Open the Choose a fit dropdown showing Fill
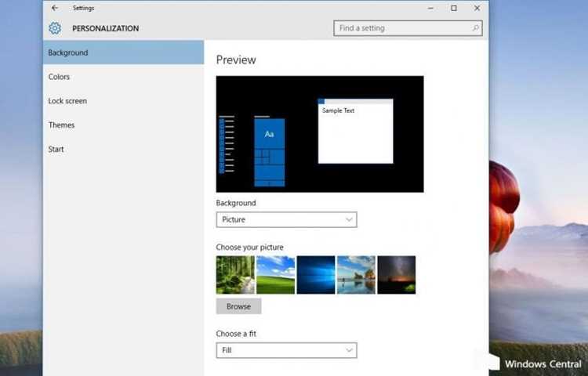 [286, 350]
